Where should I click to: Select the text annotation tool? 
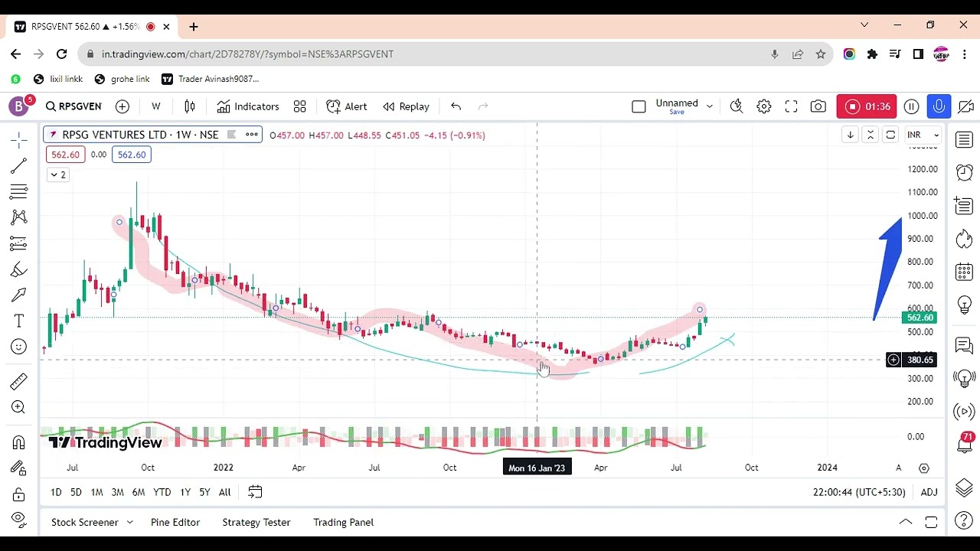tap(19, 321)
